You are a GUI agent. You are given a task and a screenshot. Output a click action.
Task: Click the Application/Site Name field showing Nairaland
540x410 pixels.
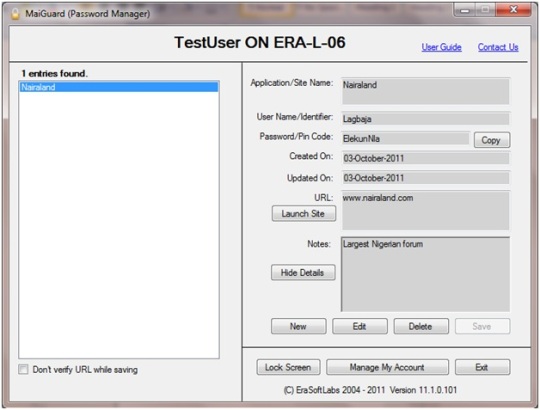point(425,91)
